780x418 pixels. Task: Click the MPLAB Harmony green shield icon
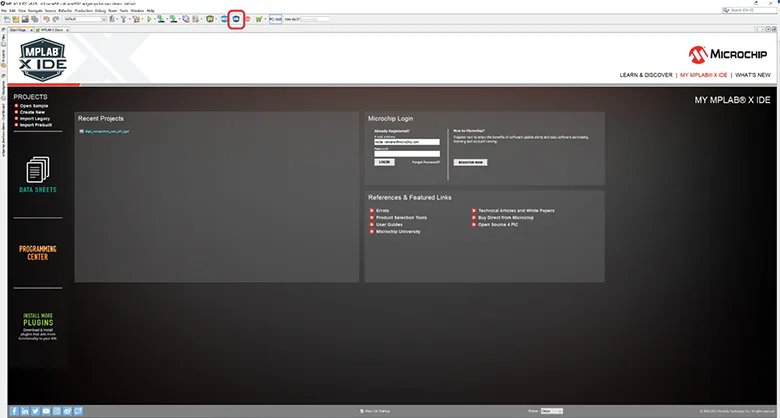(x=210, y=19)
